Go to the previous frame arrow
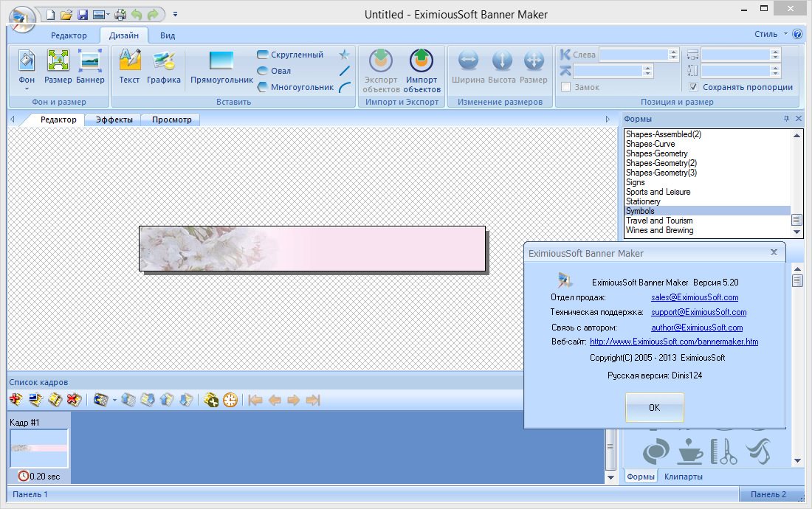The height and width of the screenshot is (509, 812). tap(275, 400)
